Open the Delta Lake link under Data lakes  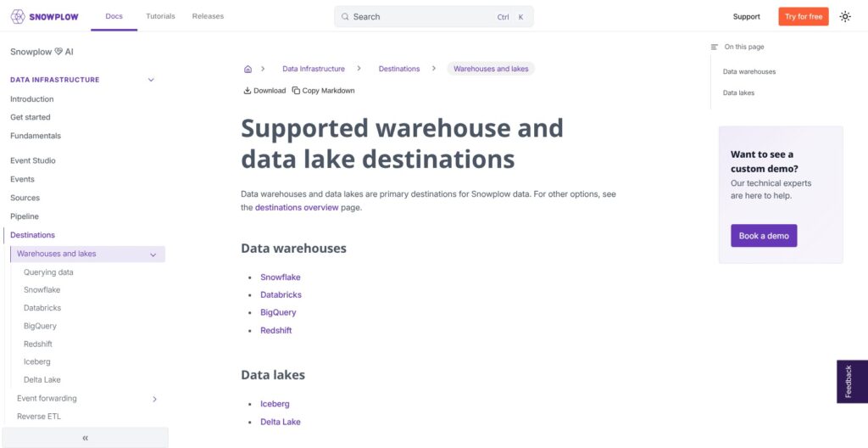point(280,422)
